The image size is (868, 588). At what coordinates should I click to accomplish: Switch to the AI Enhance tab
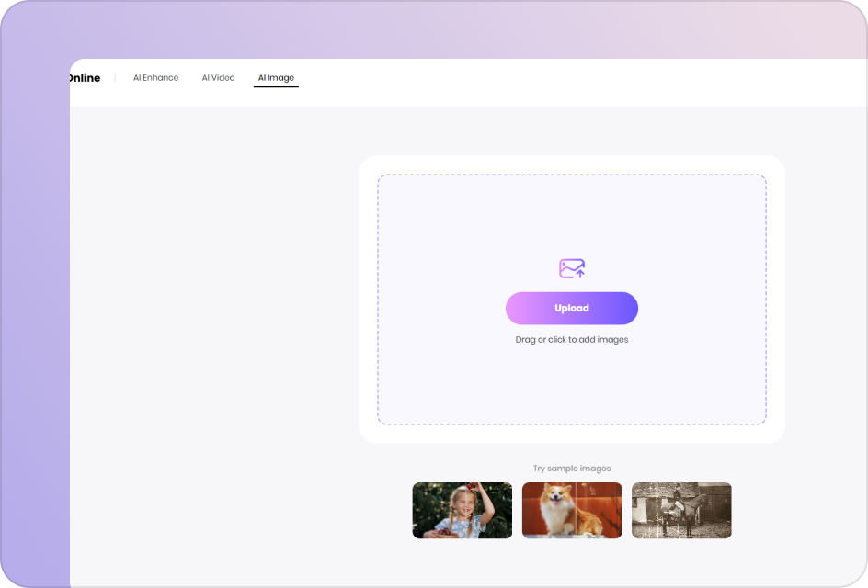click(155, 78)
